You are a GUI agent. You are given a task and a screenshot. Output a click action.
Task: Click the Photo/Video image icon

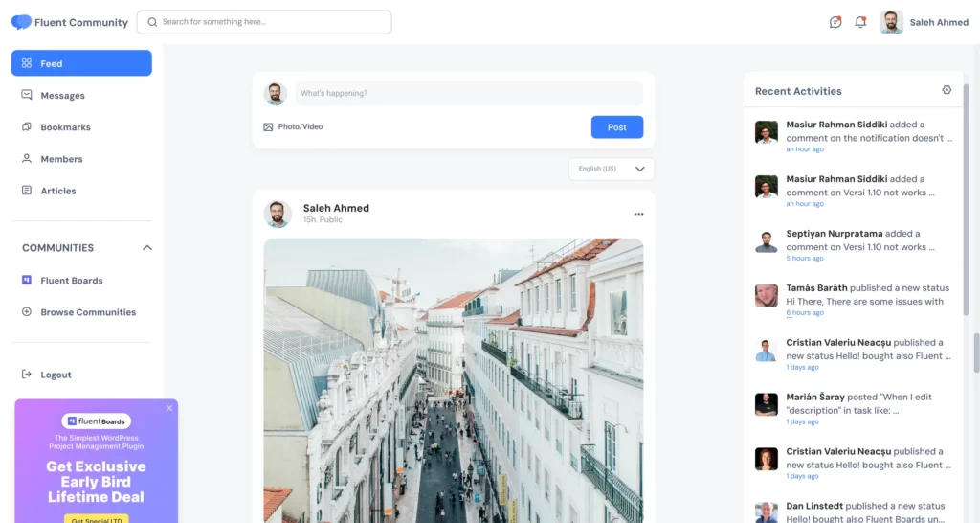(268, 127)
